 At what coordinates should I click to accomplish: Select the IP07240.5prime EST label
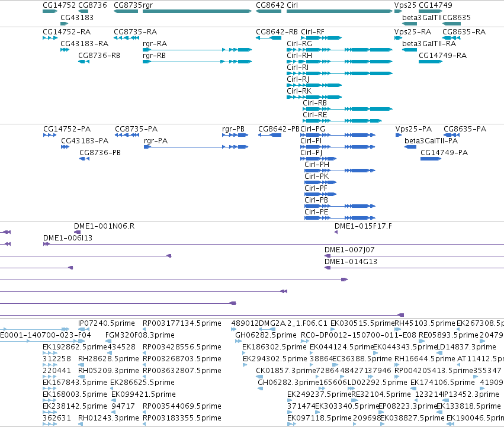coord(107,323)
